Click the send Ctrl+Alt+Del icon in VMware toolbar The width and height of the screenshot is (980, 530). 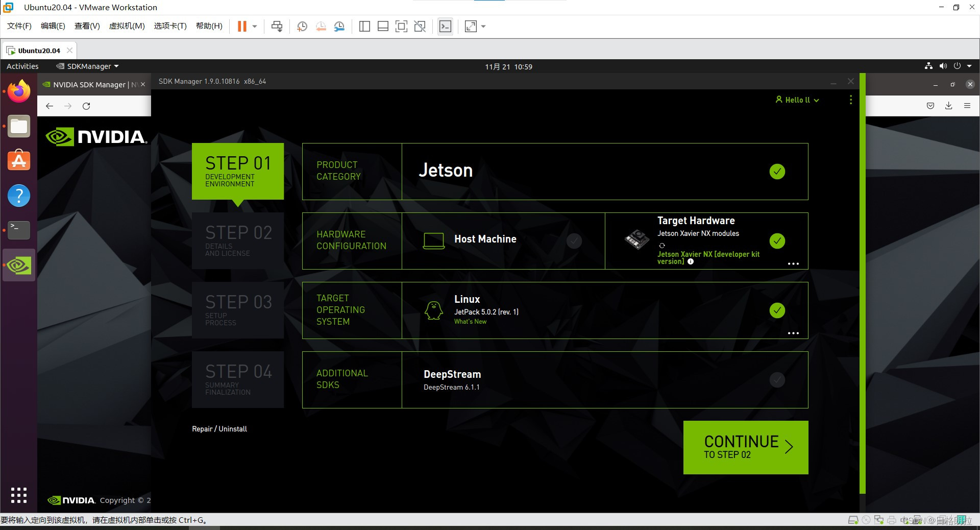coord(277,26)
